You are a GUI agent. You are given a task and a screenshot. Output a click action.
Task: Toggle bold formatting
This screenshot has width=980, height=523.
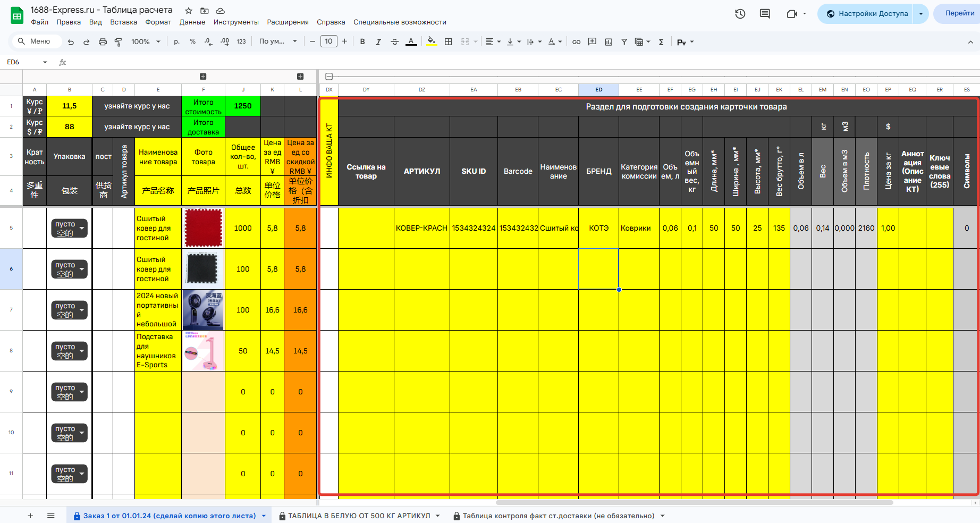362,42
